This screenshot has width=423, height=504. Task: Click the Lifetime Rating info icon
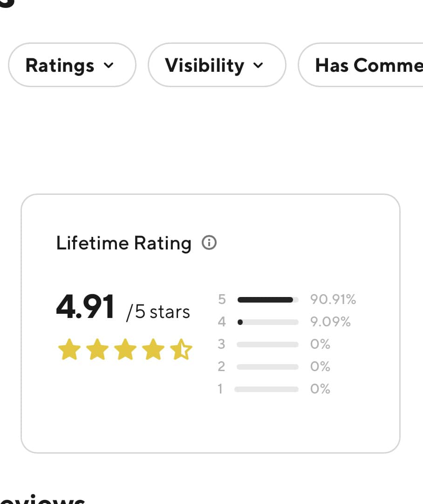coord(209,243)
